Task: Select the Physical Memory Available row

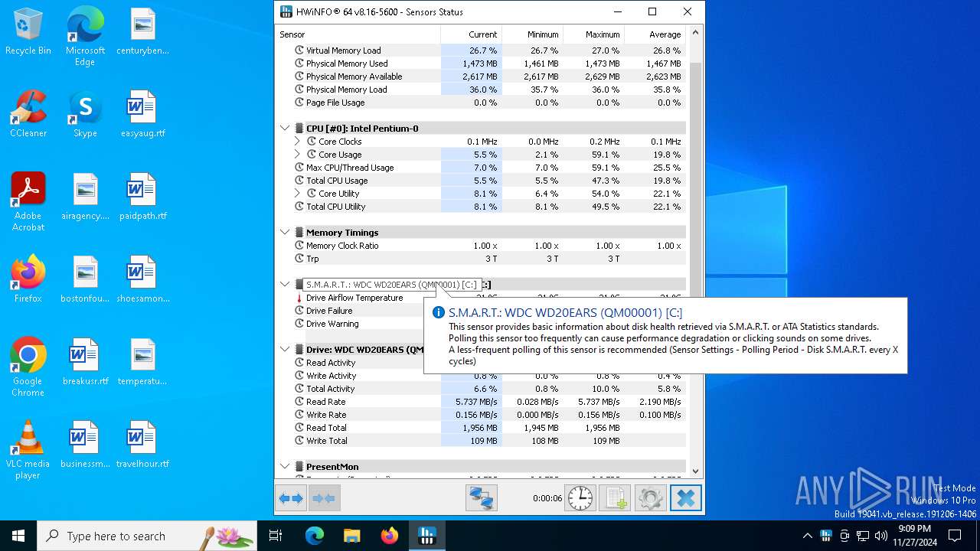Action: coord(482,77)
